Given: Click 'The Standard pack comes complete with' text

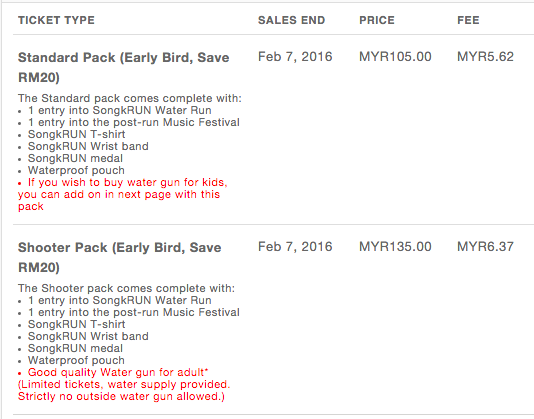Looking at the screenshot, I should click(130, 98).
